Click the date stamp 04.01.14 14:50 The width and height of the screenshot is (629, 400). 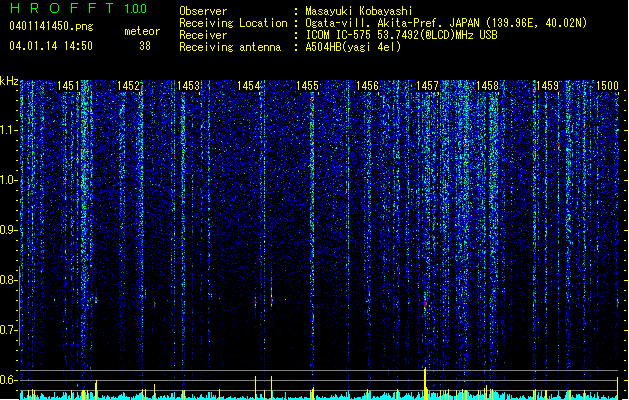click(x=51, y=46)
